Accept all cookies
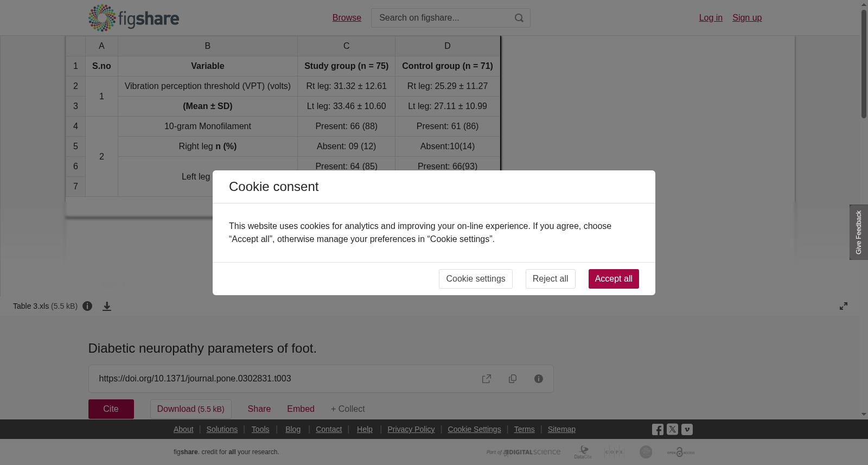The width and height of the screenshot is (868, 465). (x=614, y=279)
